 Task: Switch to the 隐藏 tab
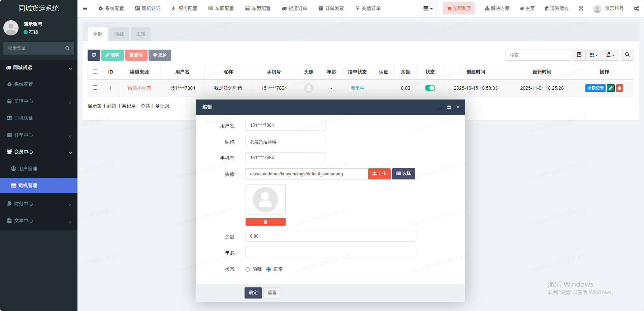(119, 34)
